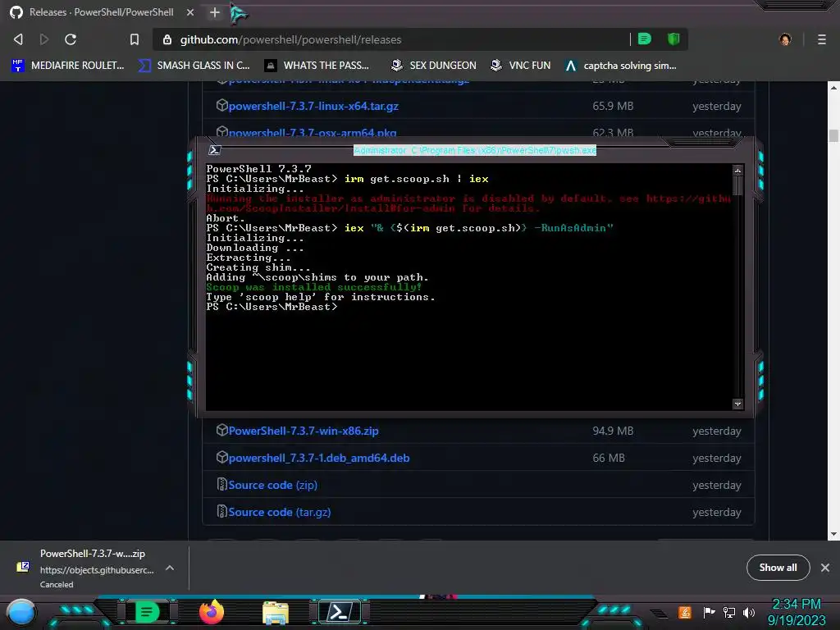Click the taskbar clock 2:34 PM
Image resolution: width=840 pixels, height=630 pixels.
tap(797, 605)
